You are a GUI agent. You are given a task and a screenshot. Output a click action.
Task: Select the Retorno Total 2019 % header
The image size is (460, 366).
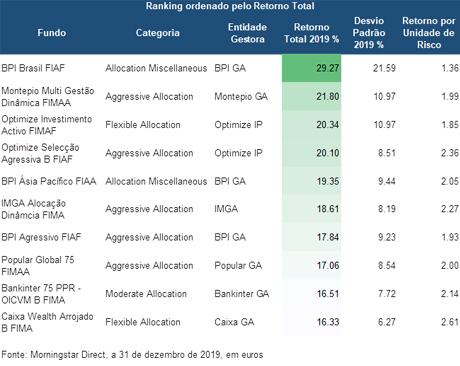(x=311, y=33)
